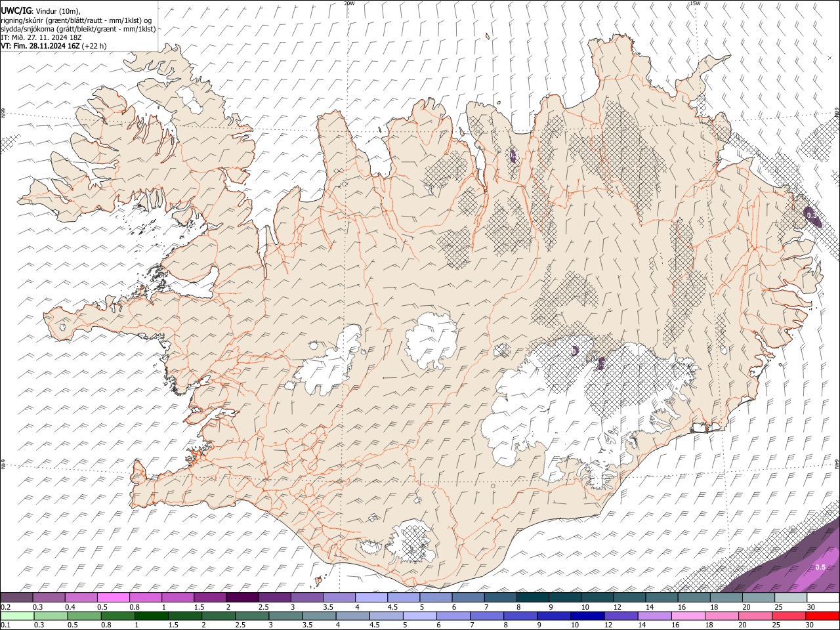840x630 pixels.
Task: Pick the 25 swatch in the lower rain scale
Action: (x=789, y=616)
